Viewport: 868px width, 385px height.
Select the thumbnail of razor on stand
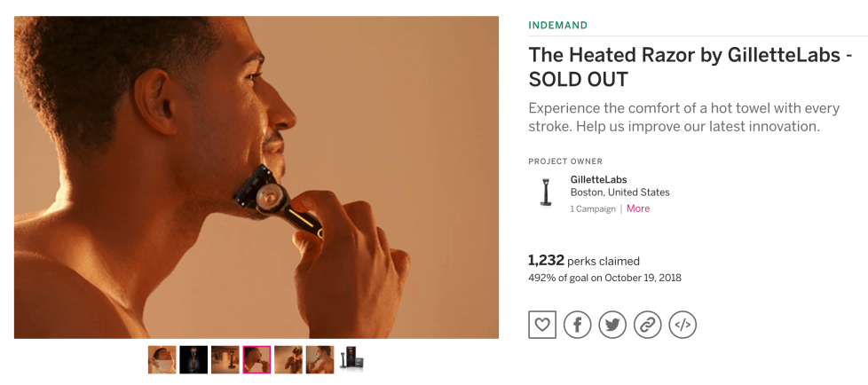tap(225, 359)
